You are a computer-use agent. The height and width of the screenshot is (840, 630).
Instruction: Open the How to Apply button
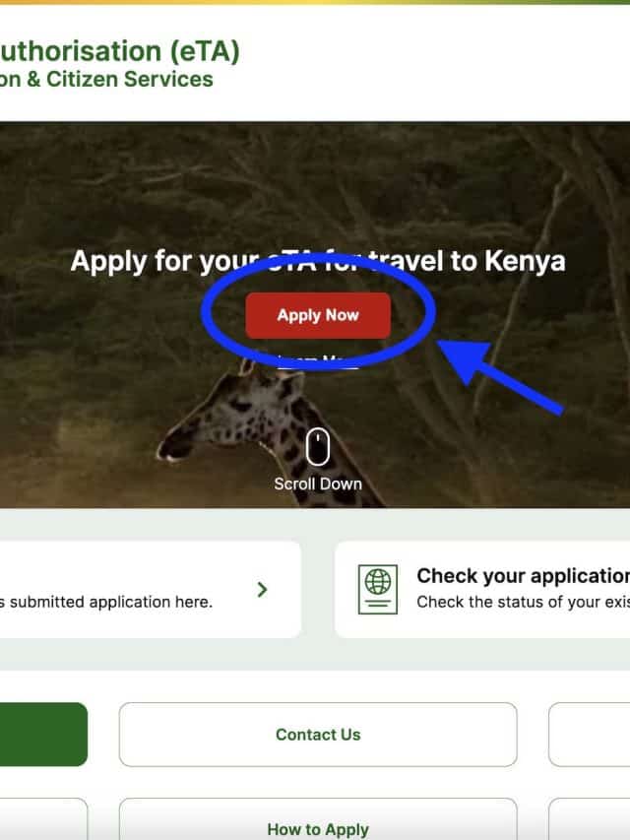point(318,819)
